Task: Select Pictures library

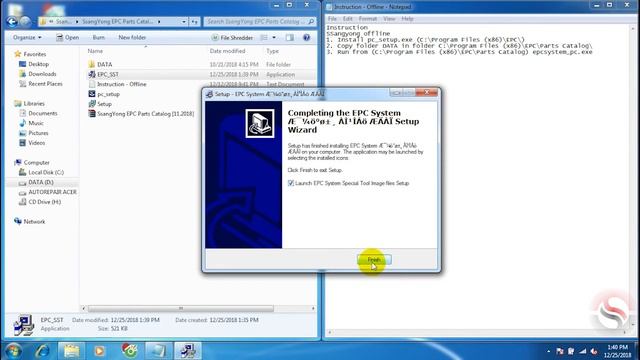Action: tap(38, 133)
